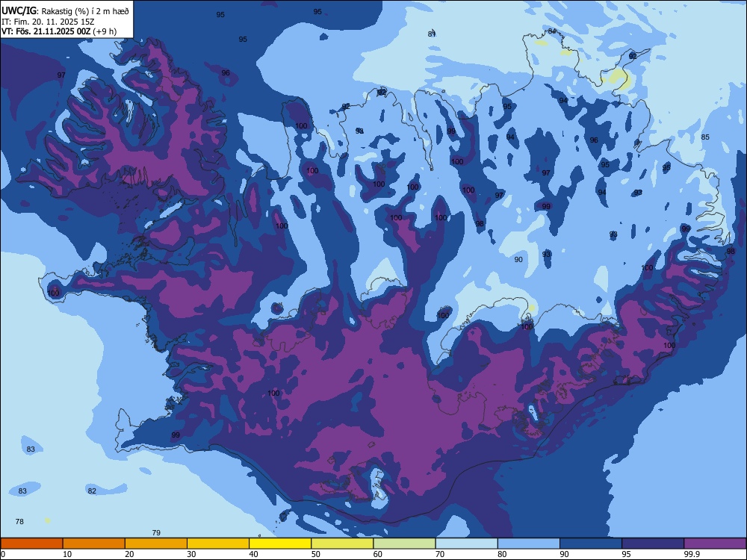Click the '85' humidity value on the map
Image resolution: width=747 pixels, height=560 pixels.
coord(705,137)
